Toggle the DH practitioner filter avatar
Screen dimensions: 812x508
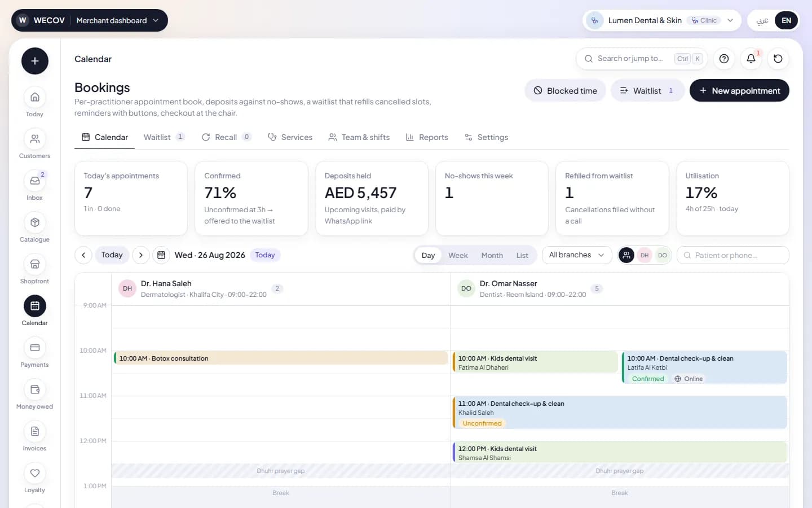[645, 255]
